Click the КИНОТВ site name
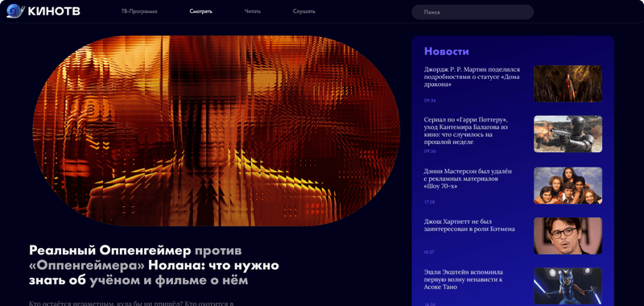Image resolution: width=644 pixels, height=306 pixels. click(x=54, y=11)
